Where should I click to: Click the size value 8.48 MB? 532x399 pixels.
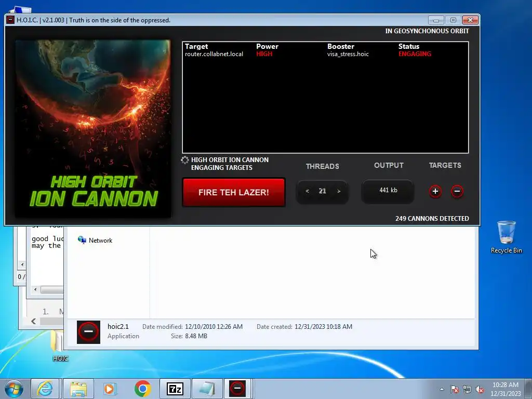[x=196, y=336]
